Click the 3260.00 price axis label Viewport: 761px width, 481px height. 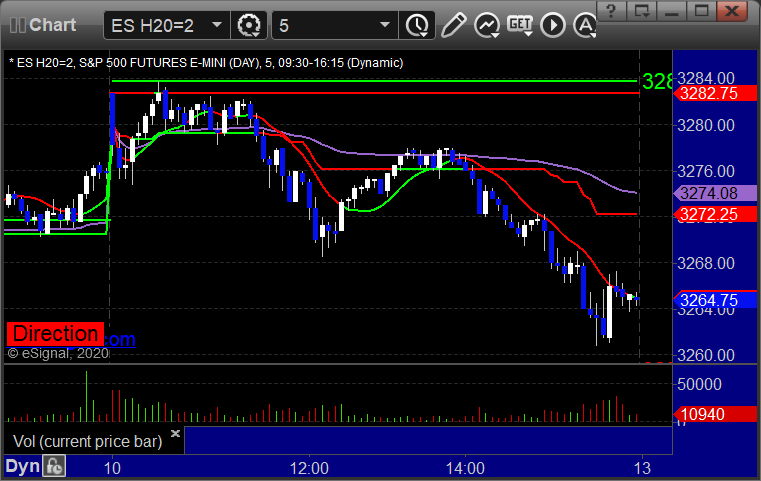706,355
